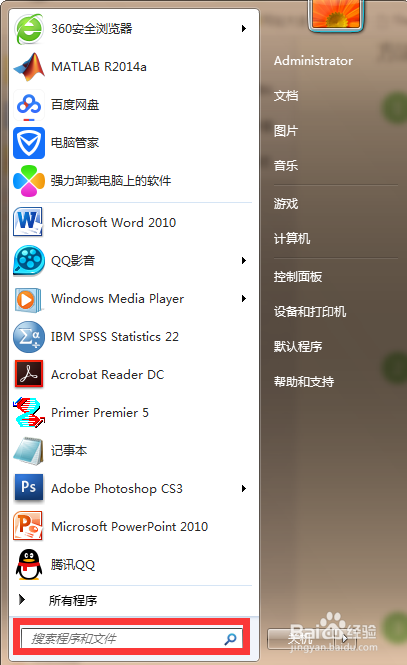Open 文档 from the right pane

pyautogui.click(x=286, y=96)
